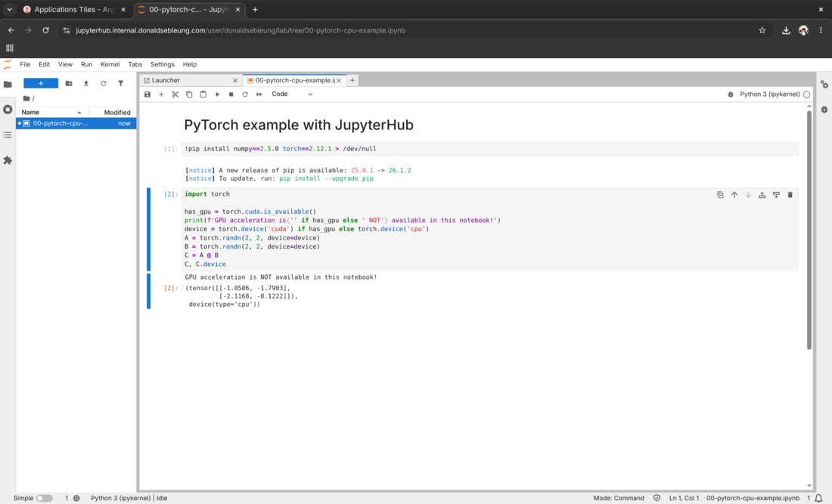Open the Run menu
The height and width of the screenshot is (504, 832).
pyautogui.click(x=86, y=65)
